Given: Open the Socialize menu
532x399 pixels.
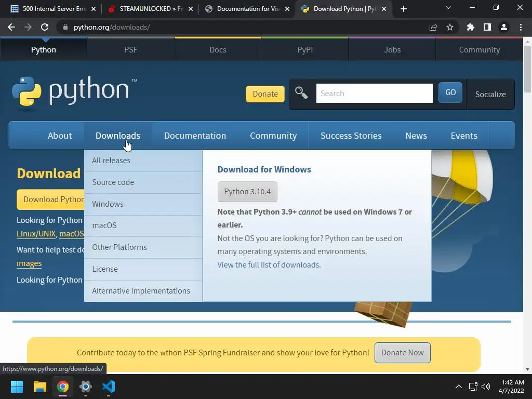Looking at the screenshot, I should tap(490, 95).
